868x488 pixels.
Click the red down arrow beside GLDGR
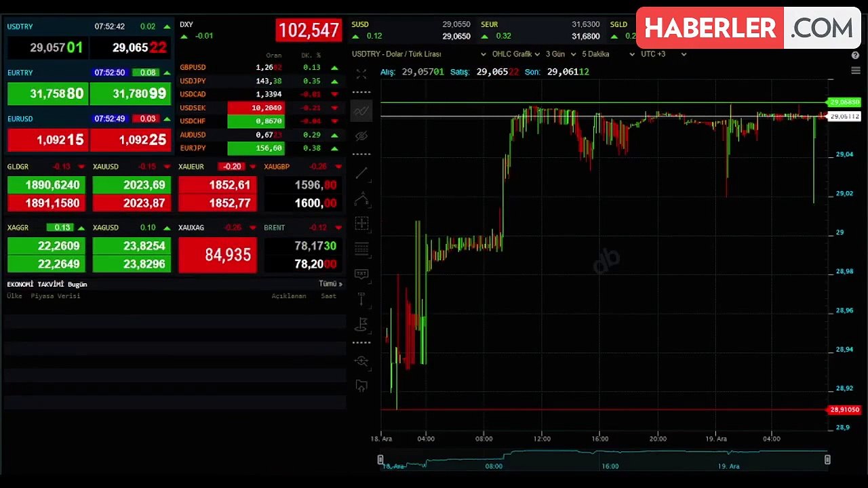coord(81,167)
